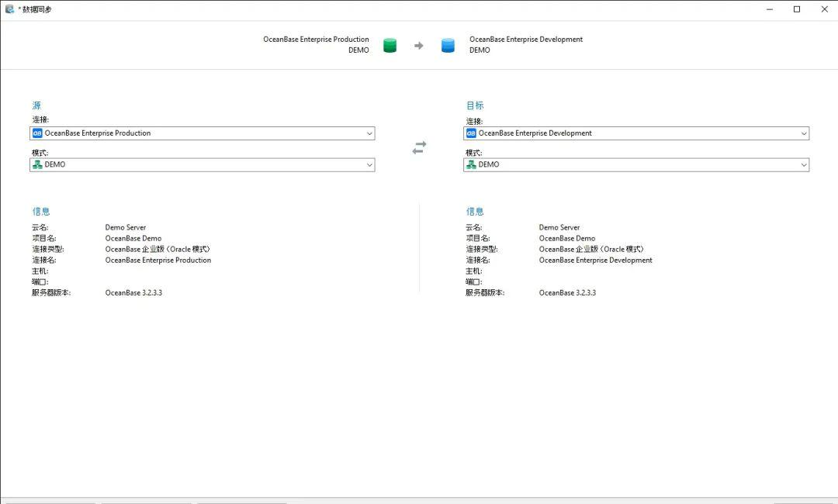Click header text OceanBase Enterprise Development

pyautogui.click(x=526, y=40)
